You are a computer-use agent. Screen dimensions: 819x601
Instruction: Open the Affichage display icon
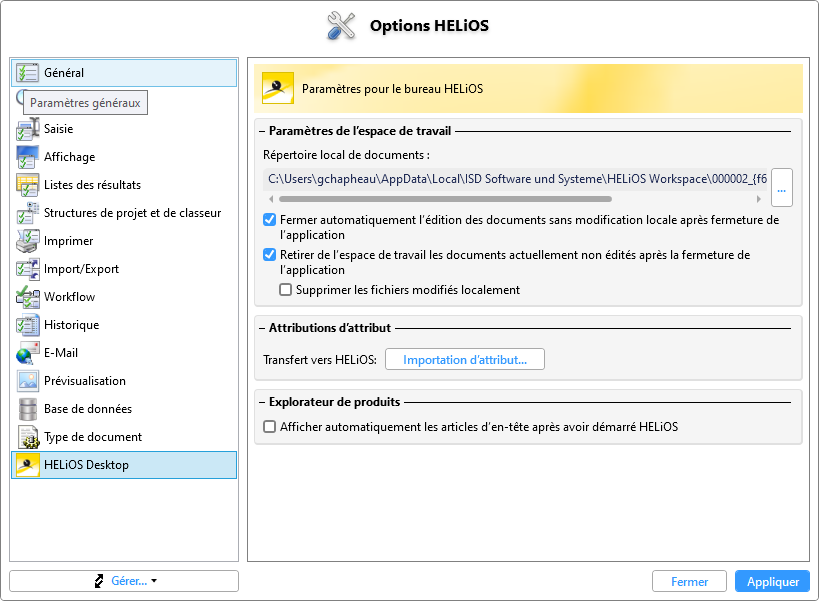point(28,157)
